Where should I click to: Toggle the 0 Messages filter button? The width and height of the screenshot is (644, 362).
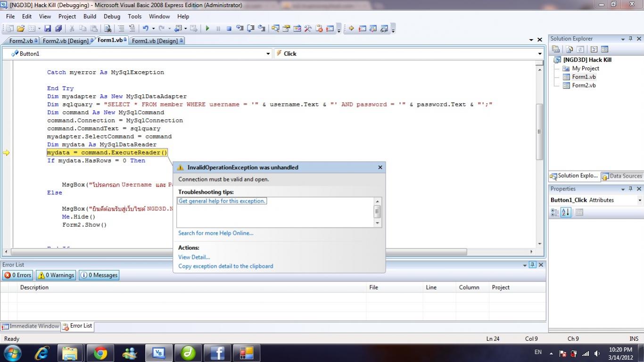pos(99,275)
